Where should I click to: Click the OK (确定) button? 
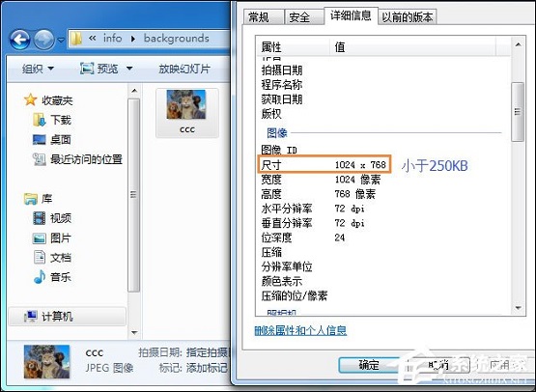point(369,365)
